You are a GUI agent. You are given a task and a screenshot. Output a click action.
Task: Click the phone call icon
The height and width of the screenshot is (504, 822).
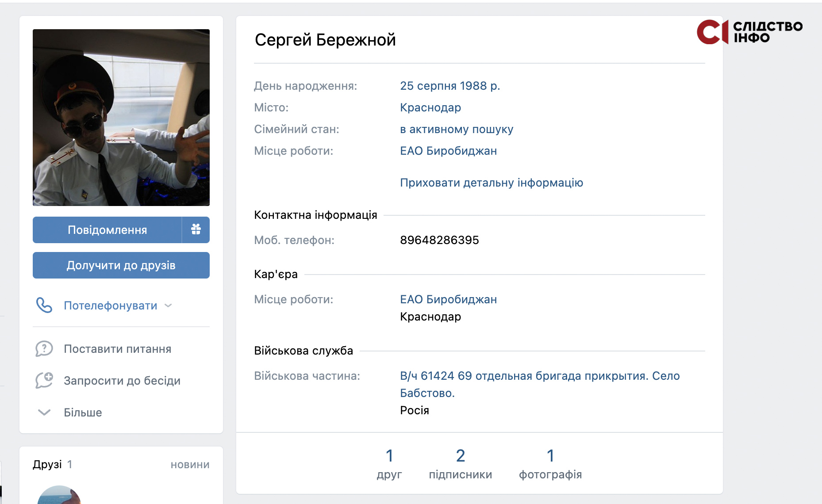[x=44, y=305]
